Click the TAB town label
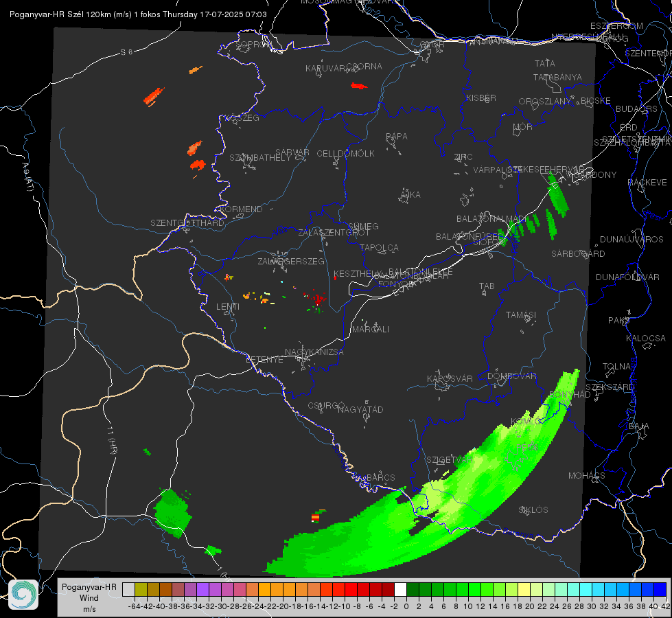 [x=487, y=286]
